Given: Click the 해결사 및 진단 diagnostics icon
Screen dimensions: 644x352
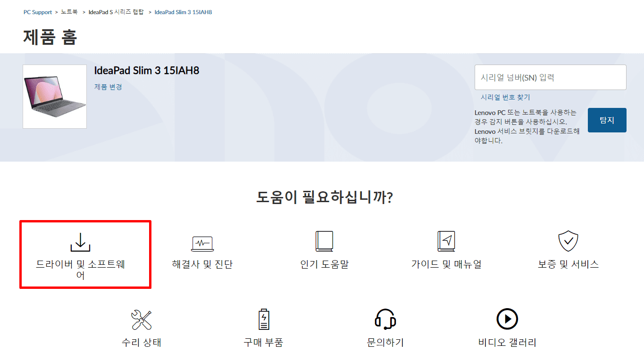Looking at the screenshot, I should pyautogui.click(x=202, y=243).
